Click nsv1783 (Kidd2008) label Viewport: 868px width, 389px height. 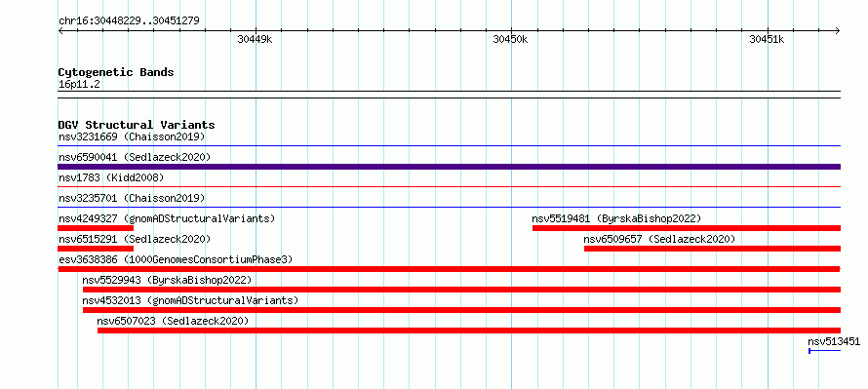111,177
